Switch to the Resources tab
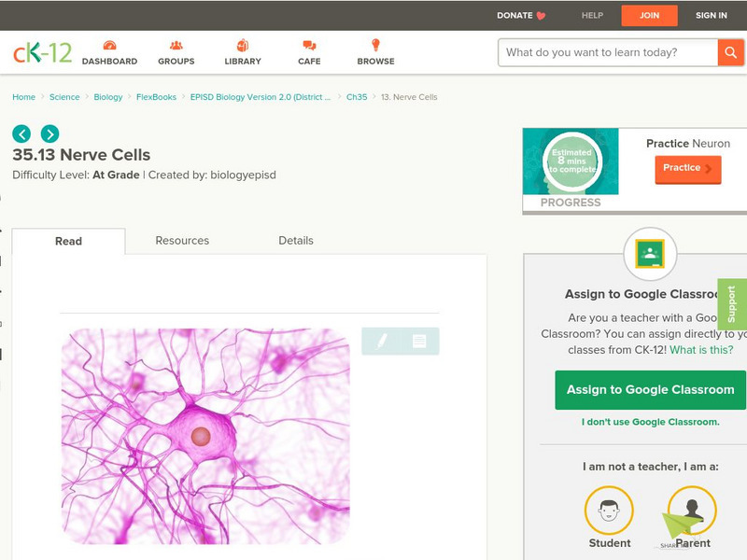The height and width of the screenshot is (560, 747). pyautogui.click(x=182, y=240)
